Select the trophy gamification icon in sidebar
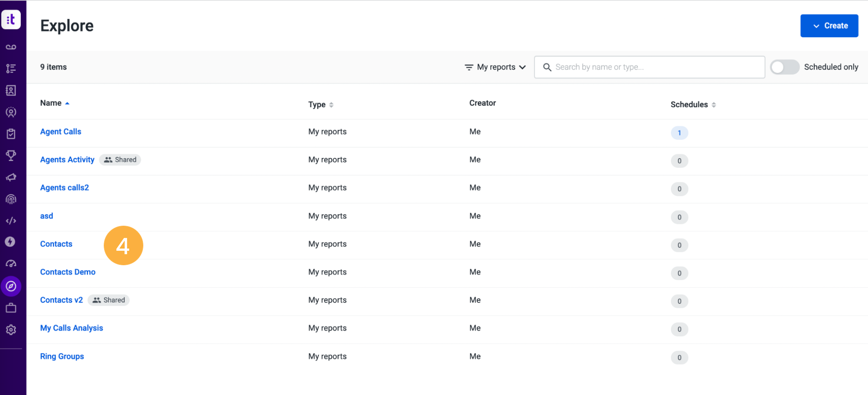This screenshot has width=868, height=395. [11, 155]
